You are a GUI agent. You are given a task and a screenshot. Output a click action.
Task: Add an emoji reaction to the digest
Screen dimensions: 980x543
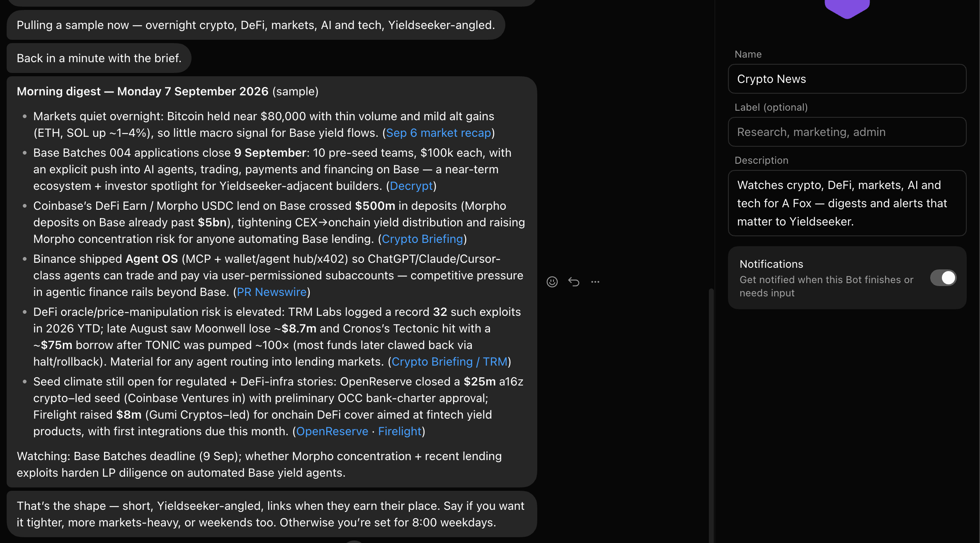coord(552,282)
